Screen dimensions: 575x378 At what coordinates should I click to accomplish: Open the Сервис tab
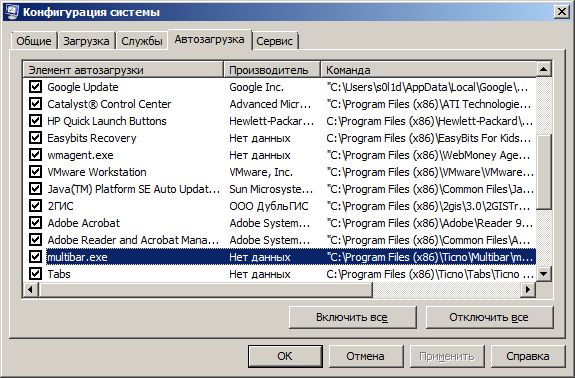click(x=275, y=41)
